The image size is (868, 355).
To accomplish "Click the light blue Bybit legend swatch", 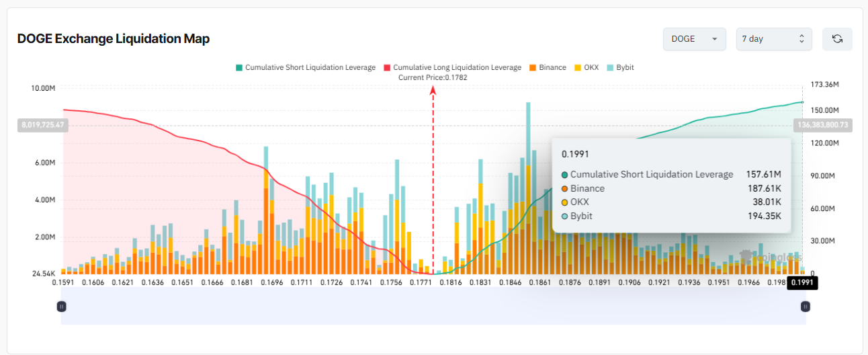I will tap(610, 68).
